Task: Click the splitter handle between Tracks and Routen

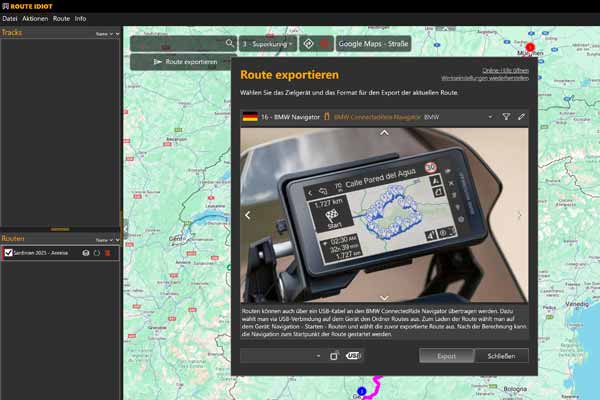Action: coord(60,229)
